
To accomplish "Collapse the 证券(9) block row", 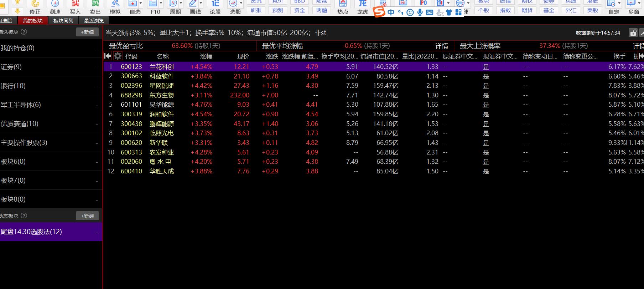I will click(x=97, y=67).
